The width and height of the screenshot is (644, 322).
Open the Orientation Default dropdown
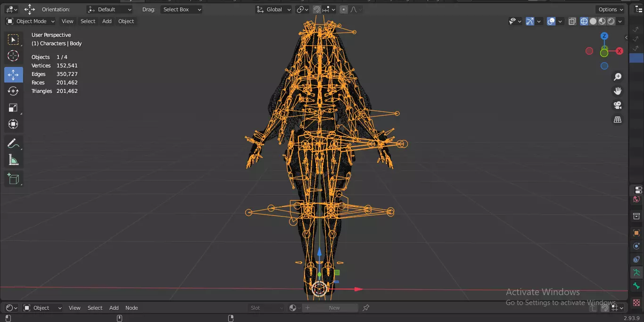(110, 9)
